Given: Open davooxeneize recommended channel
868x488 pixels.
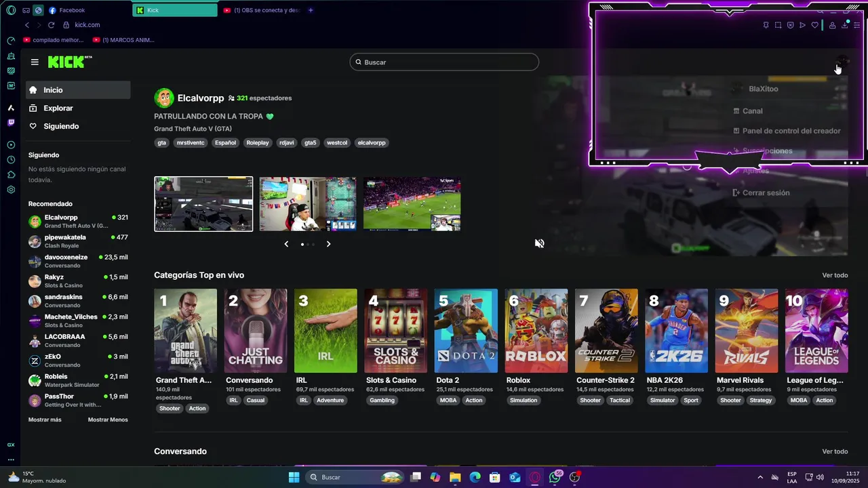Looking at the screenshot, I should coord(78,261).
